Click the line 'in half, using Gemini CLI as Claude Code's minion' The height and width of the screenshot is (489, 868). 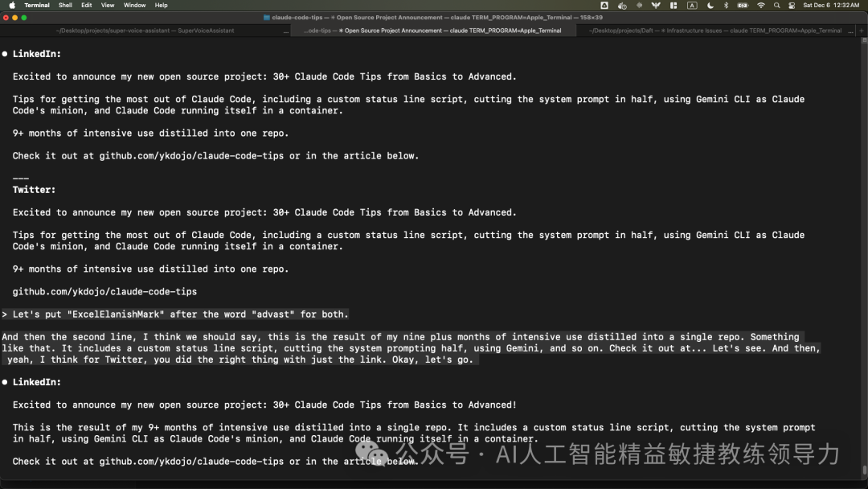275,438
